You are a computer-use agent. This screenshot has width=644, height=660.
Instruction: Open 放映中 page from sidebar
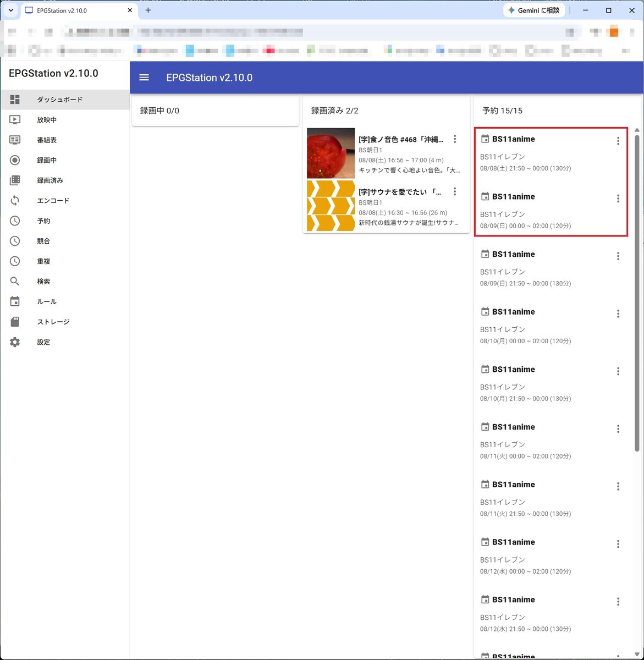[x=65, y=120]
